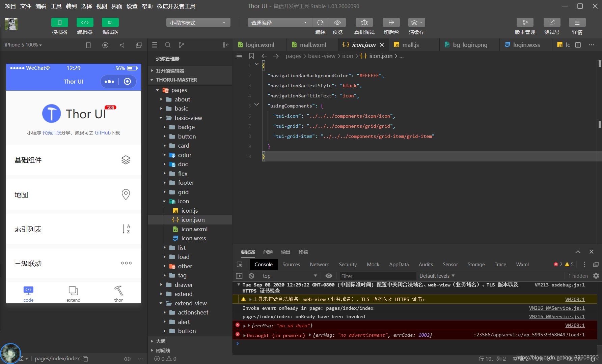Viewport: 602px width, 364px height.
Task: Toggle the console live expression eye
Action: (x=329, y=276)
